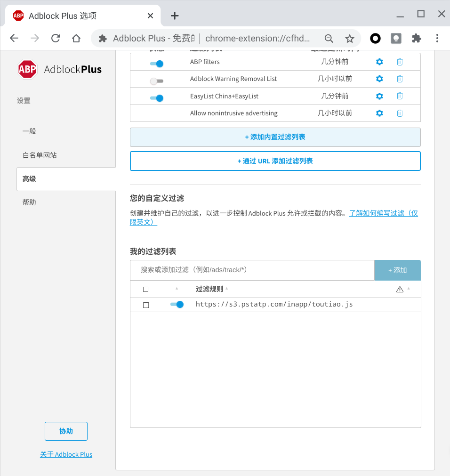
Task: Delete EasyList China+EasyList list
Action: click(x=400, y=96)
